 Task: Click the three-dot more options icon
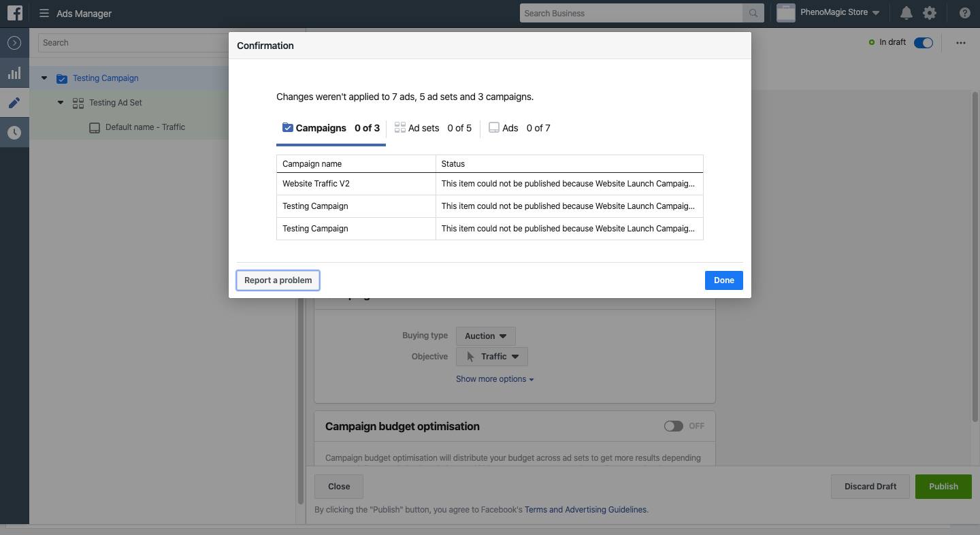click(x=960, y=42)
